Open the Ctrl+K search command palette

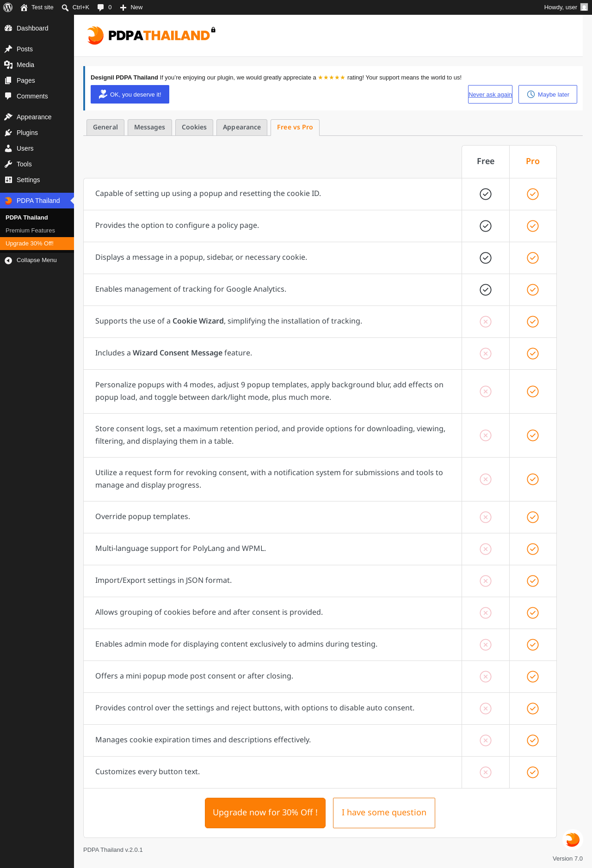pos(75,7)
